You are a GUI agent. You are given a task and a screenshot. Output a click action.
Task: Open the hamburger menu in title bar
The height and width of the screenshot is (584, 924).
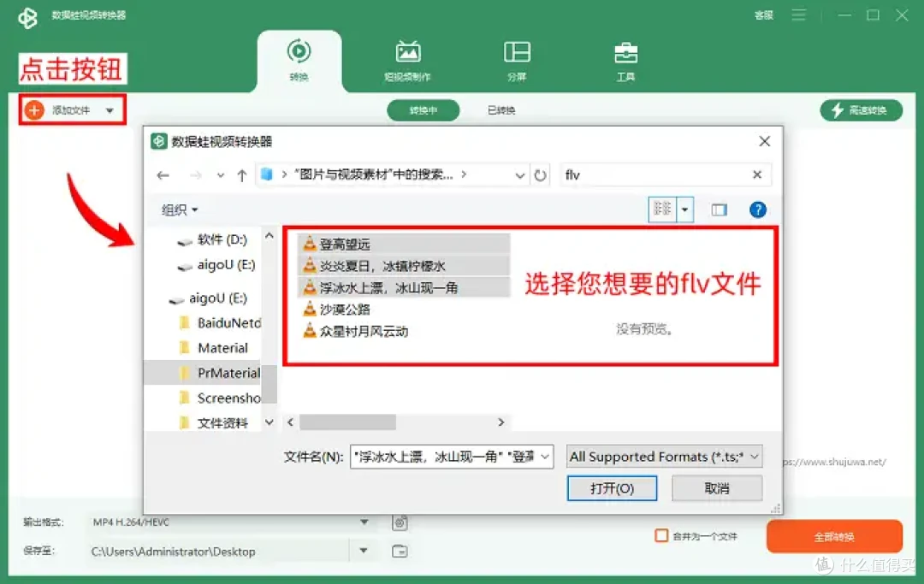(798, 15)
